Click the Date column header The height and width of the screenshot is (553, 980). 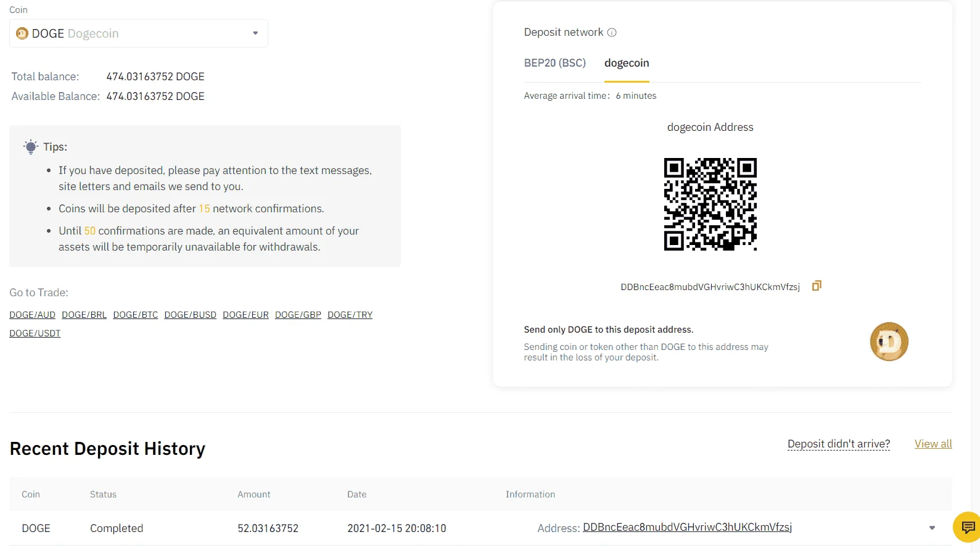[x=357, y=494]
